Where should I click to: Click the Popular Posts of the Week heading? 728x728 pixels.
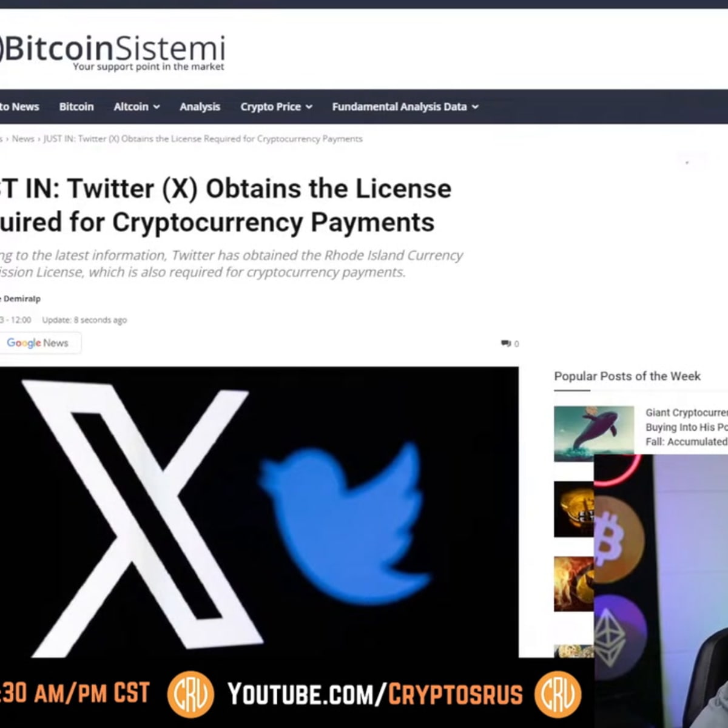pos(627,376)
